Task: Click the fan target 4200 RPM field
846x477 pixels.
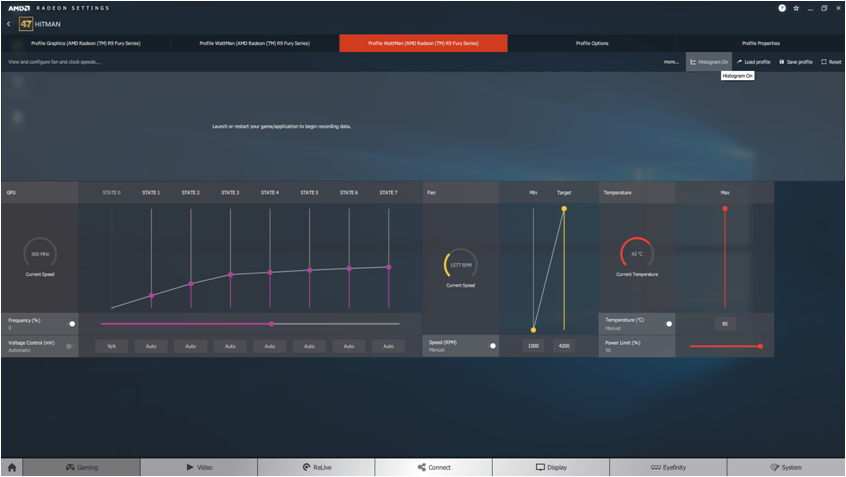Action: pyautogui.click(x=564, y=346)
